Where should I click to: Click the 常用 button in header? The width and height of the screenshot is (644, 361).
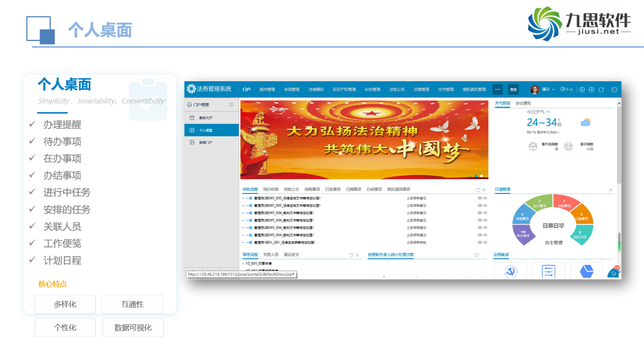click(x=513, y=89)
